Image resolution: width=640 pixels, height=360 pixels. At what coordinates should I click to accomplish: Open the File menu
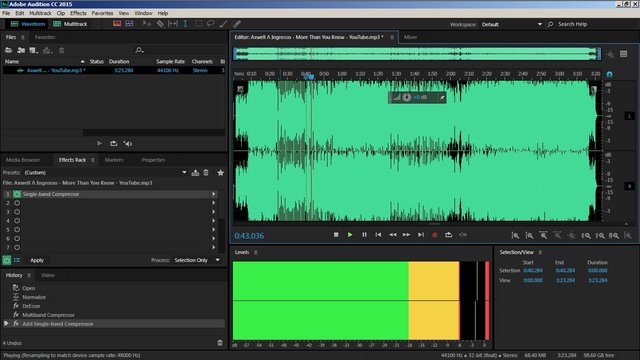click(6, 13)
